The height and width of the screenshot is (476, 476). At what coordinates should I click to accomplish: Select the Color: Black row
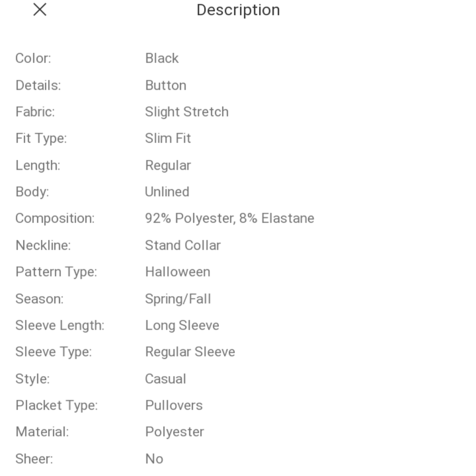coord(238,58)
